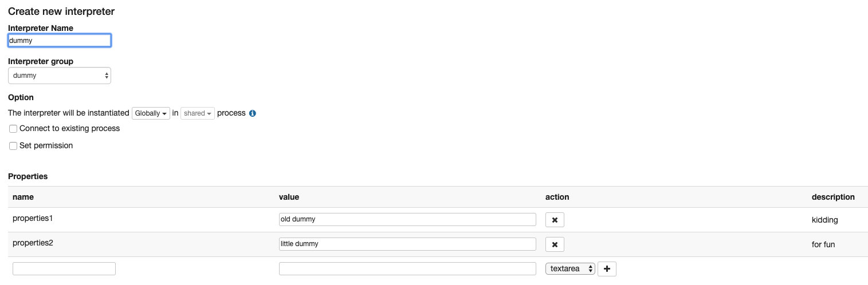Open the shared process dropdown
This screenshot has height=285, width=868.
[x=198, y=113]
